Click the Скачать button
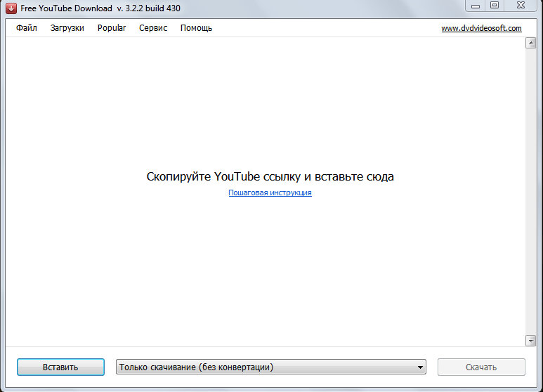543x392 pixels. coord(481,367)
